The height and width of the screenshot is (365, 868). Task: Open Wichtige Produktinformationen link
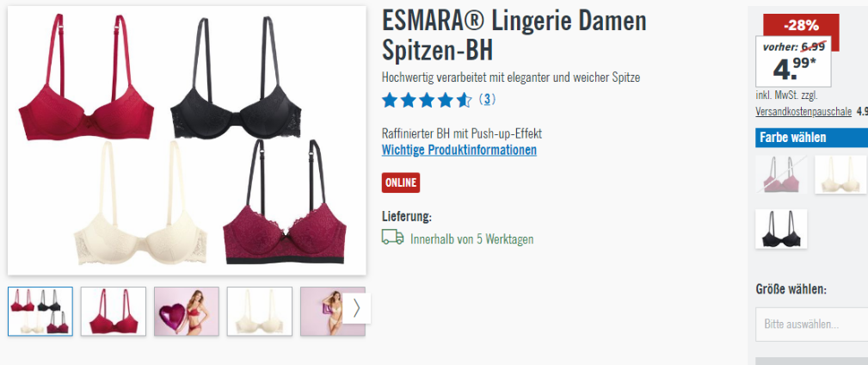coord(459,150)
